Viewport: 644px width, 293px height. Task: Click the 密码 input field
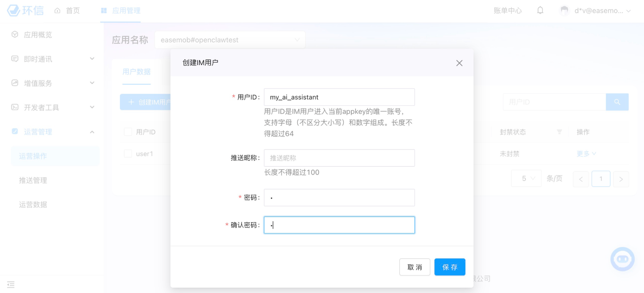tap(339, 197)
